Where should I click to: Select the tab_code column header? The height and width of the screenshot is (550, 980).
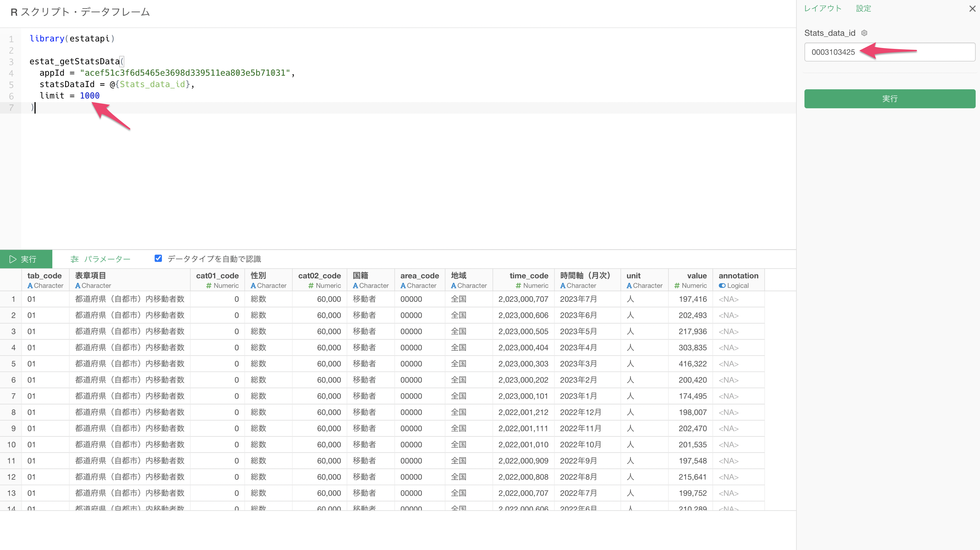(x=45, y=280)
